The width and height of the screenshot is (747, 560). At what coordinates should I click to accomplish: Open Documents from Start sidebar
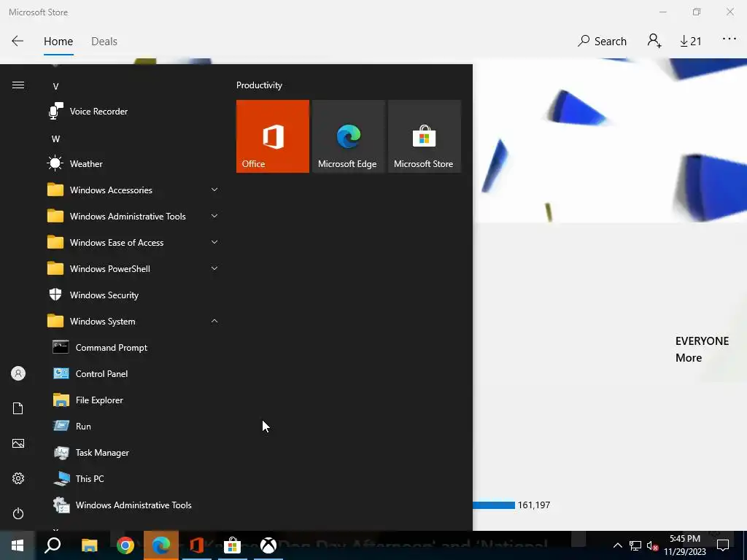click(x=18, y=408)
